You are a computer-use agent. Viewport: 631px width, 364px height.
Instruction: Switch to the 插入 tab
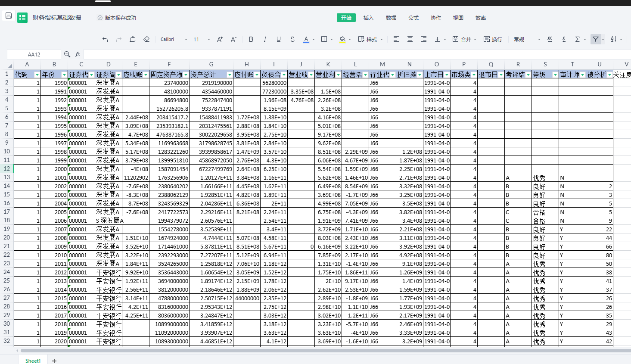368,18
